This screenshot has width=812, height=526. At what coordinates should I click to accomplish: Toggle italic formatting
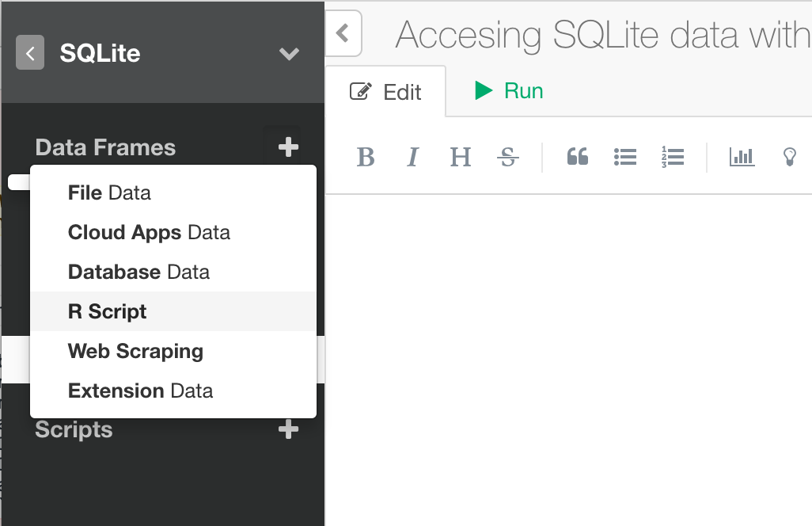[x=413, y=157]
